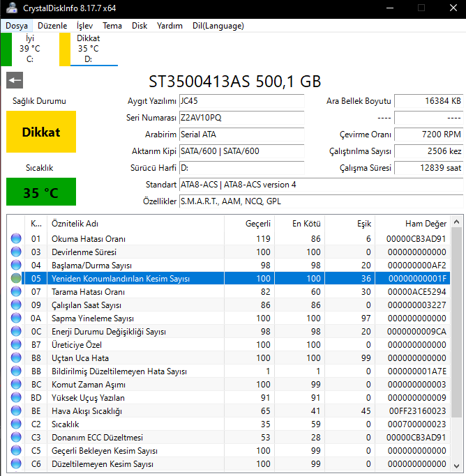Image resolution: width=466 pixels, height=476 pixels.
Task: Click the yellow Dikkat health status button
Action: click(41, 132)
